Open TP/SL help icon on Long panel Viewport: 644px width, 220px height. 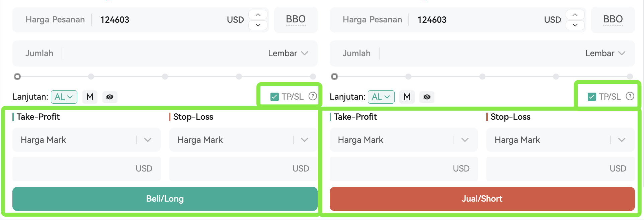coord(313,96)
